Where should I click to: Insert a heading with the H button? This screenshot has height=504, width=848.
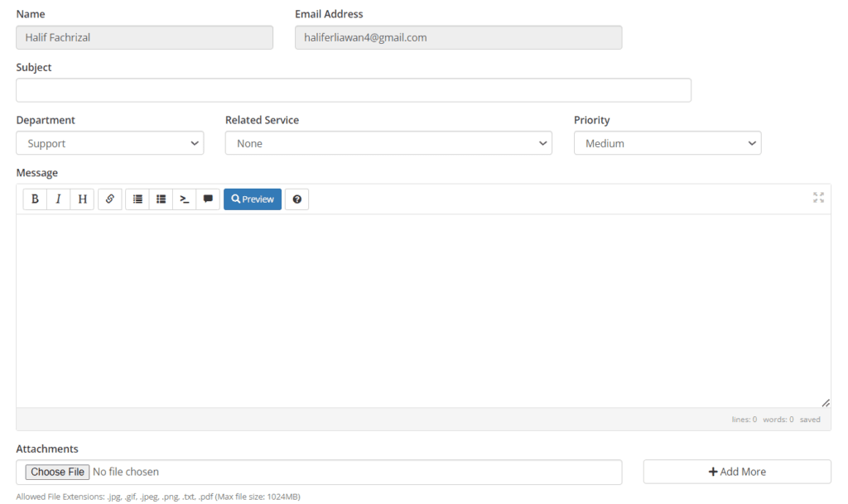82,199
